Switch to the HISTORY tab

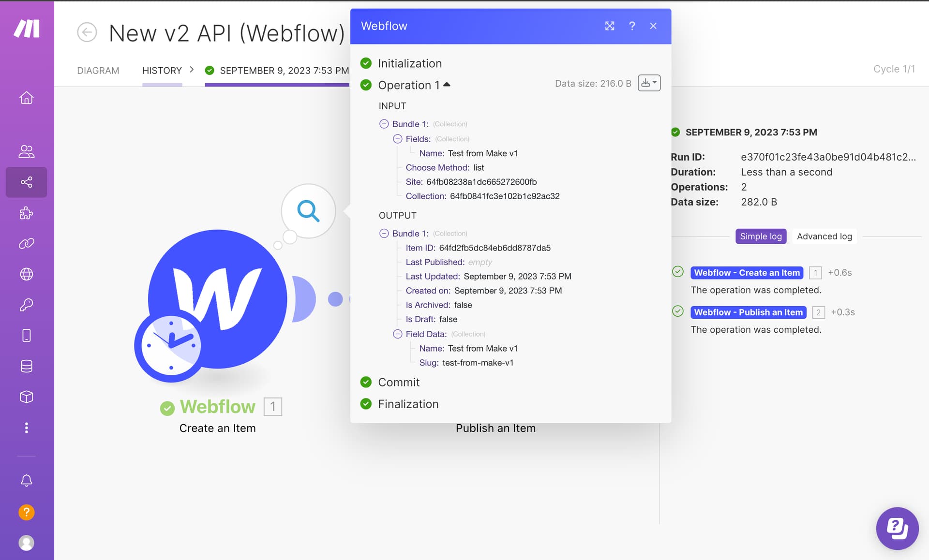(x=162, y=71)
